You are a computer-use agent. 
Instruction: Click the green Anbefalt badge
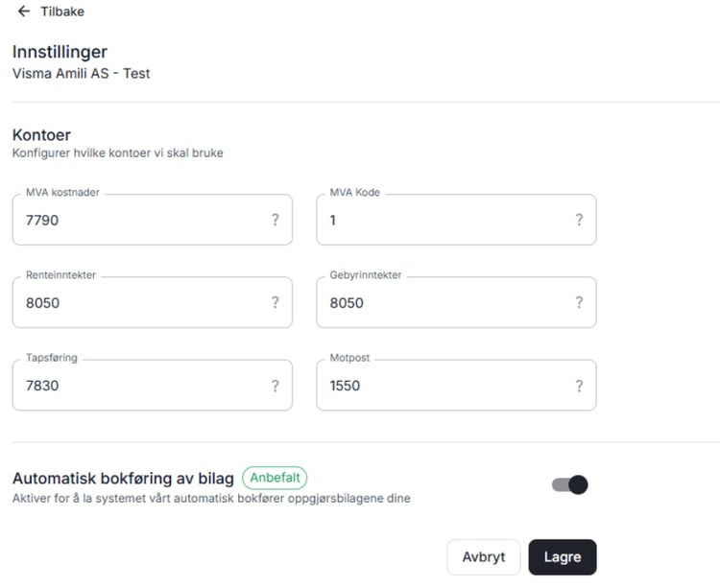pos(275,478)
